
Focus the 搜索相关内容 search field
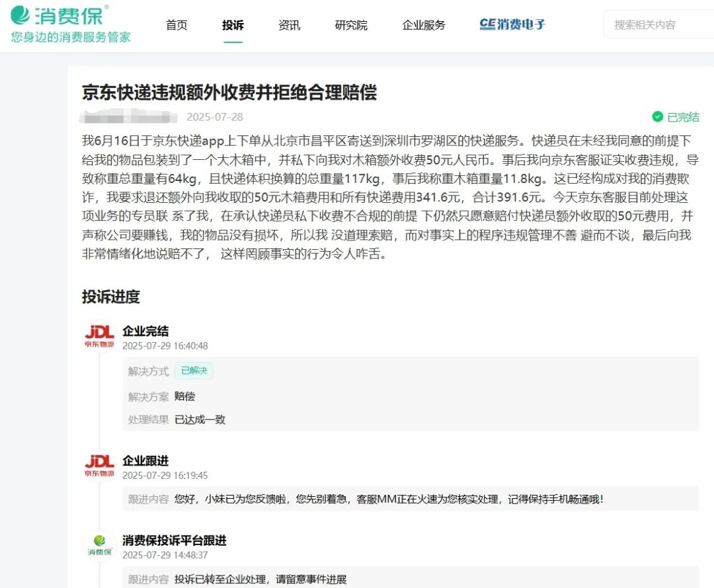point(659,24)
